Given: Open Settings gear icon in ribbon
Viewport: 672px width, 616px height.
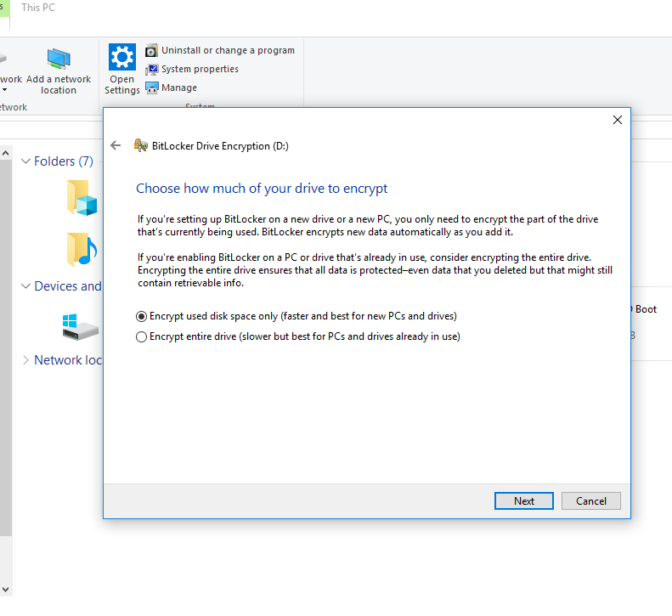Looking at the screenshot, I should (x=122, y=57).
